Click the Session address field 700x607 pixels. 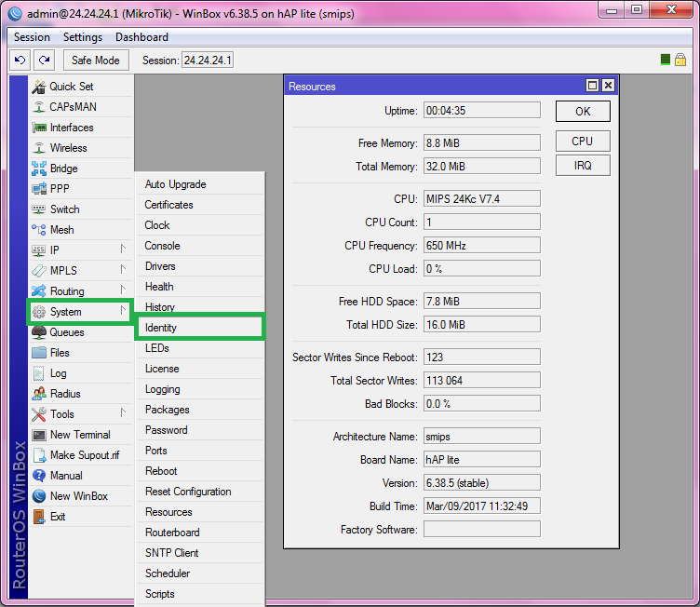click(x=208, y=60)
